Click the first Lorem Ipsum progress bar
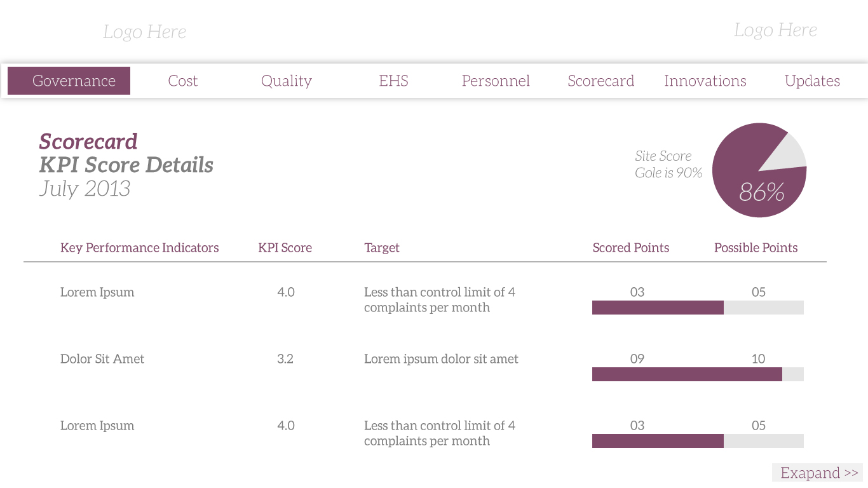868x488 pixels. tap(698, 308)
